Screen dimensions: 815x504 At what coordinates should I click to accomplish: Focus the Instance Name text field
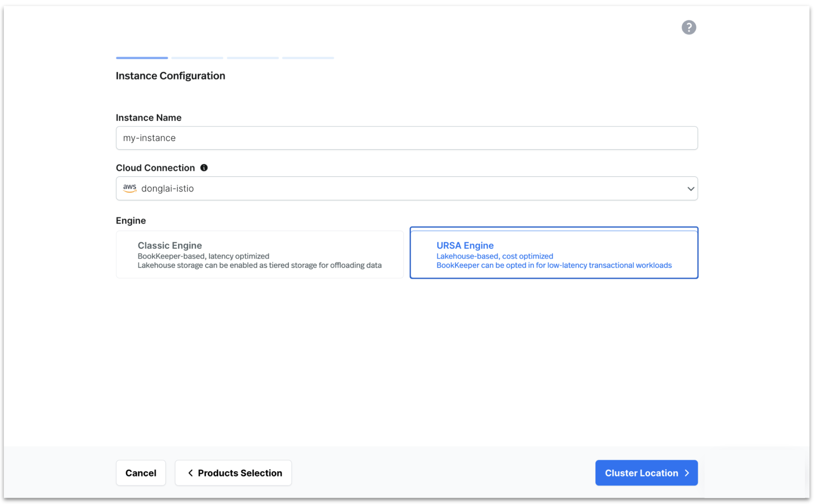[407, 138]
